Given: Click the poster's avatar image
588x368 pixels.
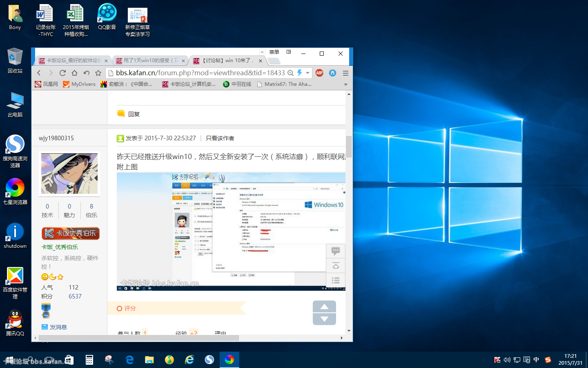Looking at the screenshot, I should click(x=69, y=173).
